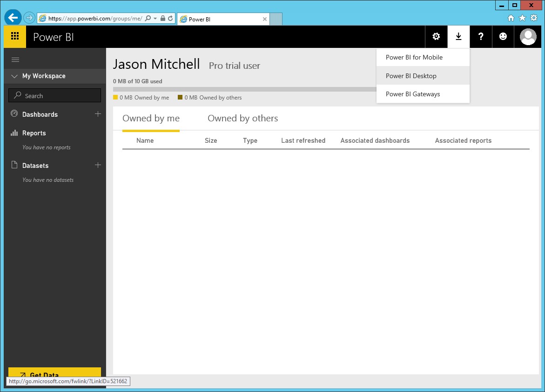Click the Power BI browser tab
545x392 pixels.
pyautogui.click(x=223, y=19)
